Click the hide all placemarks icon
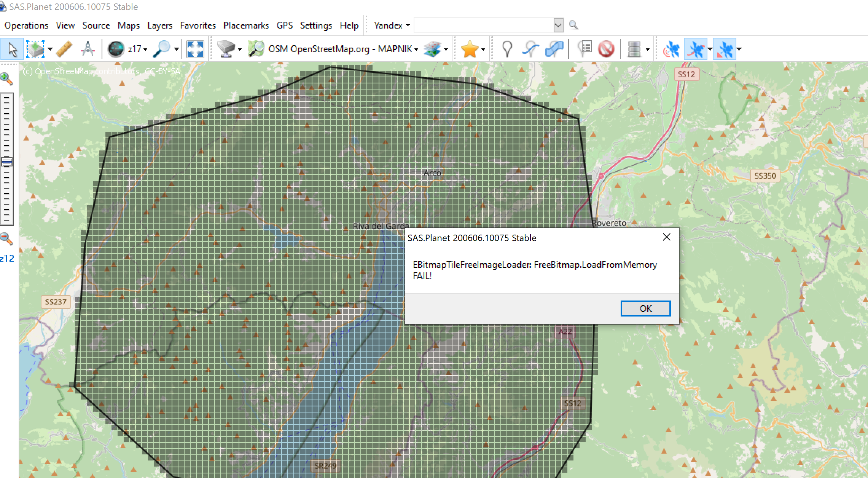Viewport: 868px width, 478px height. (x=606, y=49)
